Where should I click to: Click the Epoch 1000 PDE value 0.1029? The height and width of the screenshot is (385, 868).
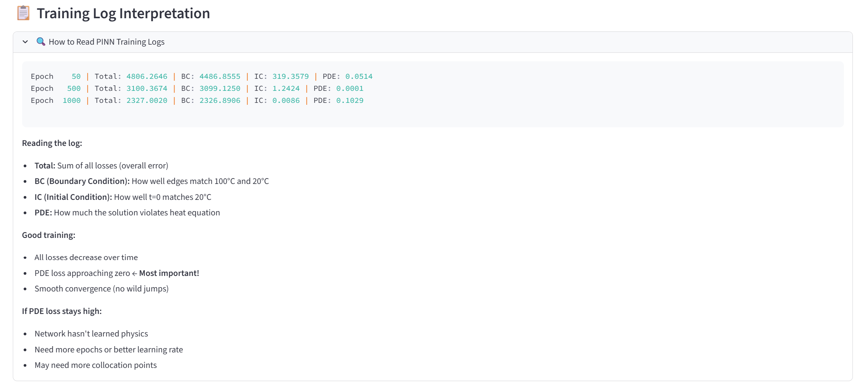pyautogui.click(x=349, y=101)
